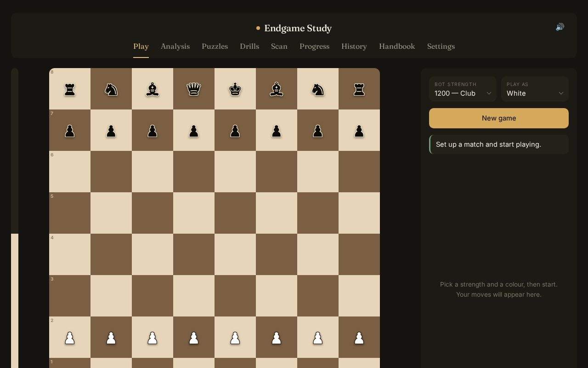This screenshot has height=368, width=588.
Task: Go to the Drills tab
Action: click(x=249, y=46)
